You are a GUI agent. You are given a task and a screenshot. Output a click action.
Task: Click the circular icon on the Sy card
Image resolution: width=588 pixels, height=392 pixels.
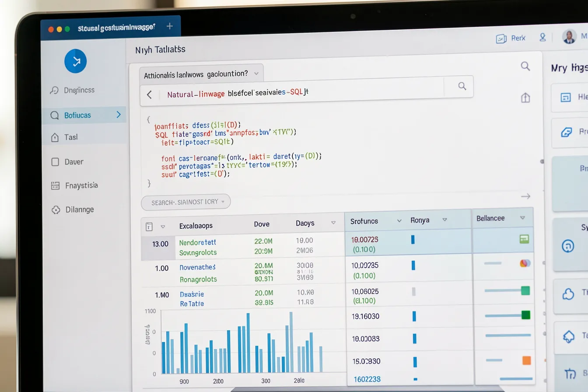click(x=567, y=246)
